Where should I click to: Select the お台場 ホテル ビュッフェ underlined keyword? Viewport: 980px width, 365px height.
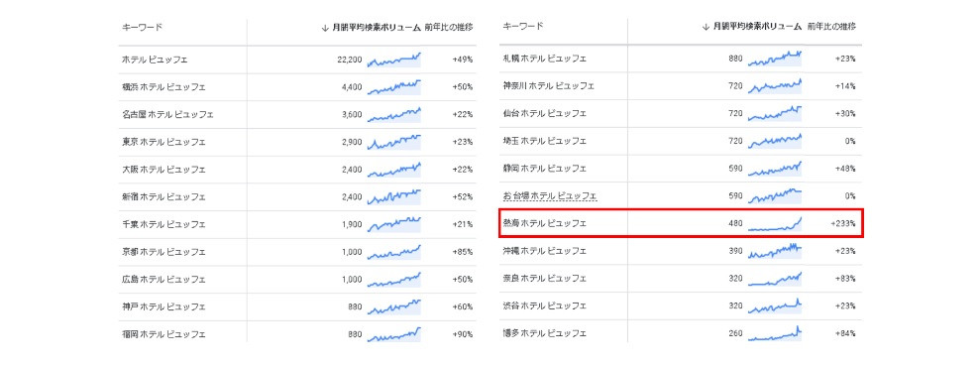tap(550, 196)
